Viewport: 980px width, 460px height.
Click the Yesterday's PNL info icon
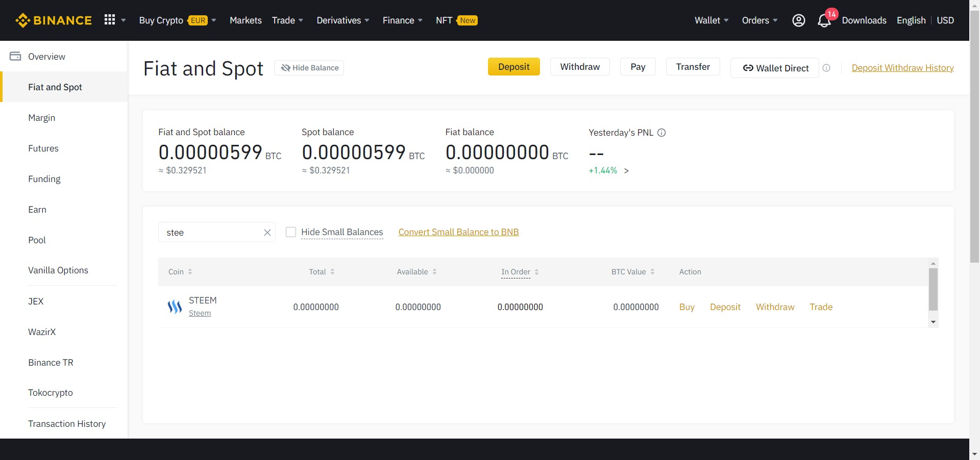coord(661,133)
